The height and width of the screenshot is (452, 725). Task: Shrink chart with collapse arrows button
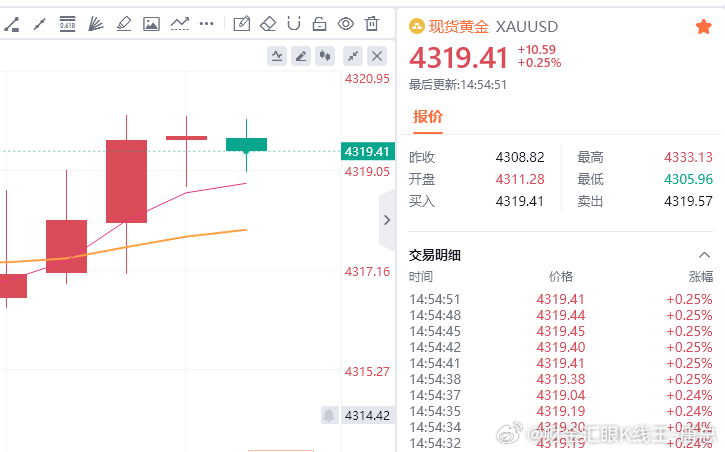353,56
